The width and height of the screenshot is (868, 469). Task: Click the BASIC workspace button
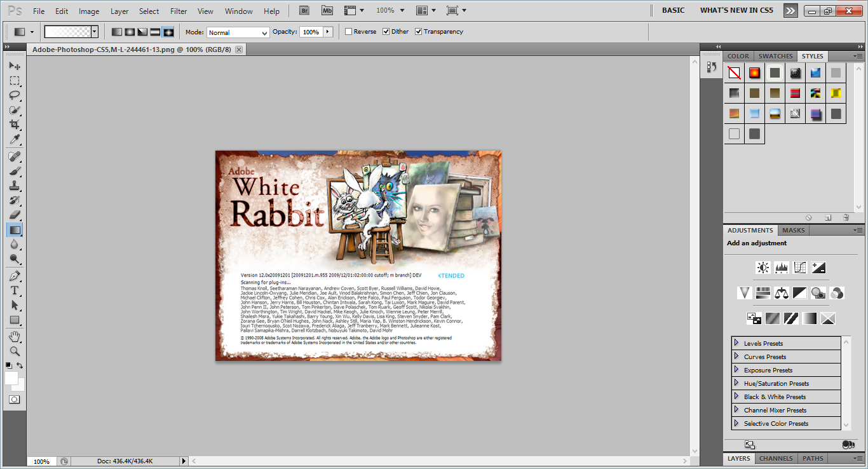[673, 10]
